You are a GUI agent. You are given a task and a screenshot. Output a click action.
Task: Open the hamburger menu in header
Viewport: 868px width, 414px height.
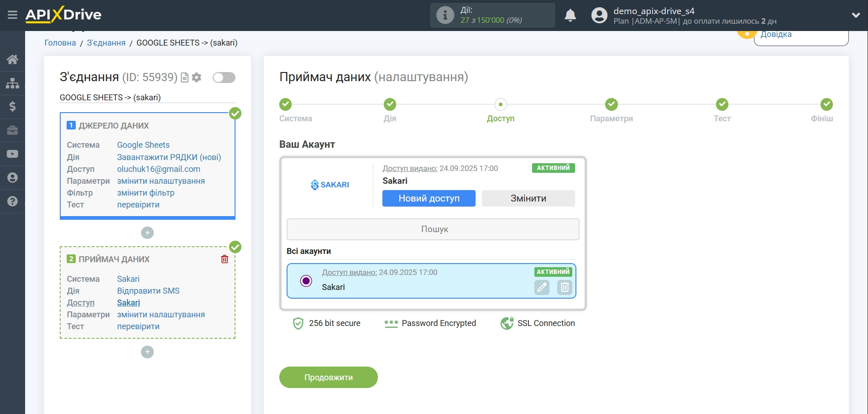pyautogui.click(x=12, y=15)
